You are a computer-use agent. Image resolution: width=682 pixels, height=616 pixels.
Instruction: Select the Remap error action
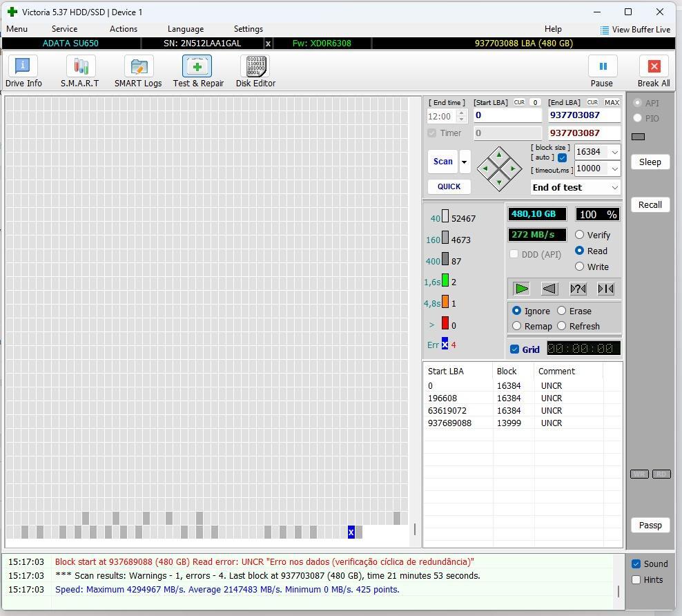pos(517,326)
